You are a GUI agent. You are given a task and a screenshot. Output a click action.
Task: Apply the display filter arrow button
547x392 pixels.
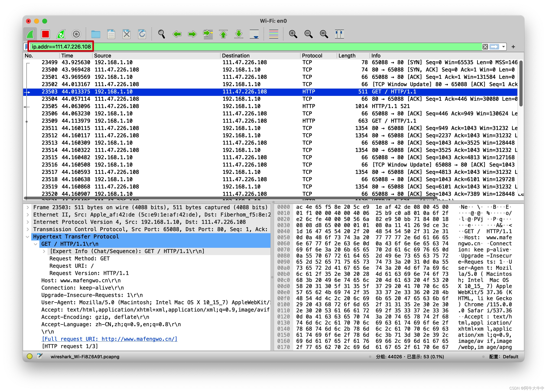pos(494,47)
